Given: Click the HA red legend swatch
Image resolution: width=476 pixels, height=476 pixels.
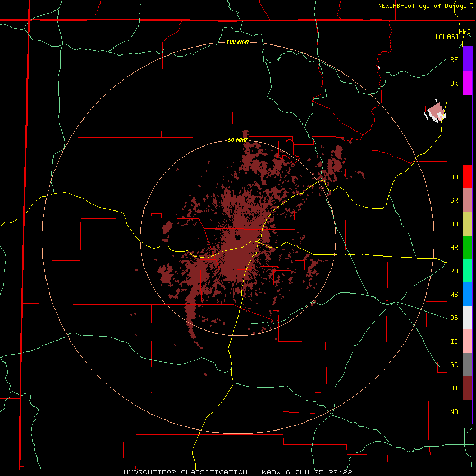Looking at the screenshot, I should [467, 177].
